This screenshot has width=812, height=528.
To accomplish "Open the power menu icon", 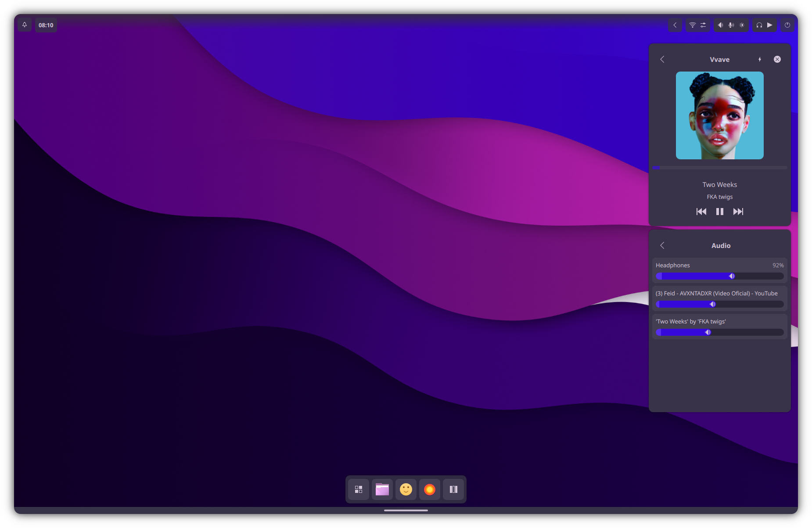I will pos(787,25).
